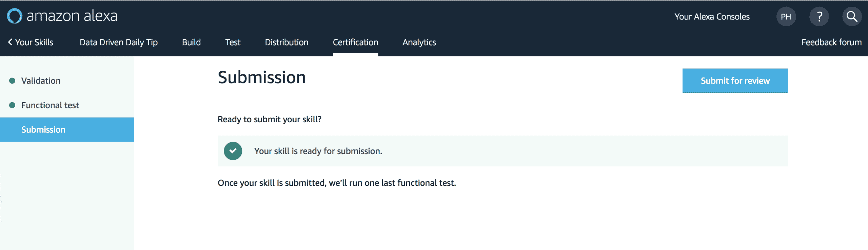
Task: Click the Submission page heading
Action: 262,77
